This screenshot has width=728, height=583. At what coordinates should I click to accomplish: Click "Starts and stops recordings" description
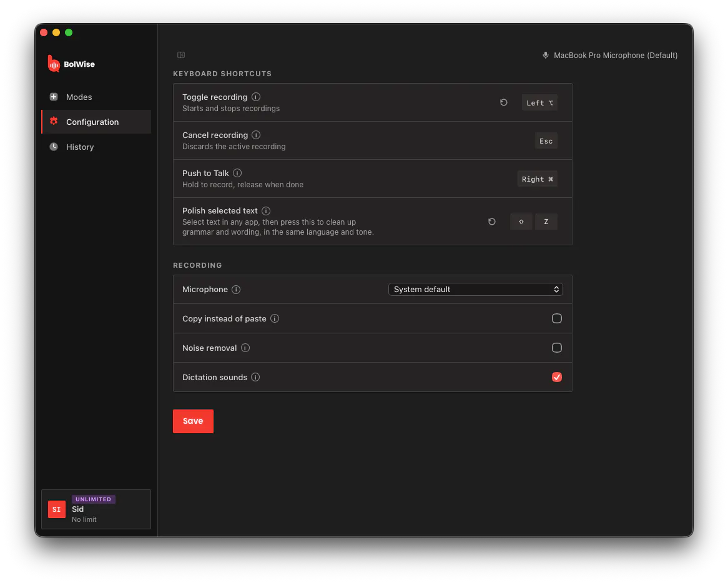(x=231, y=109)
